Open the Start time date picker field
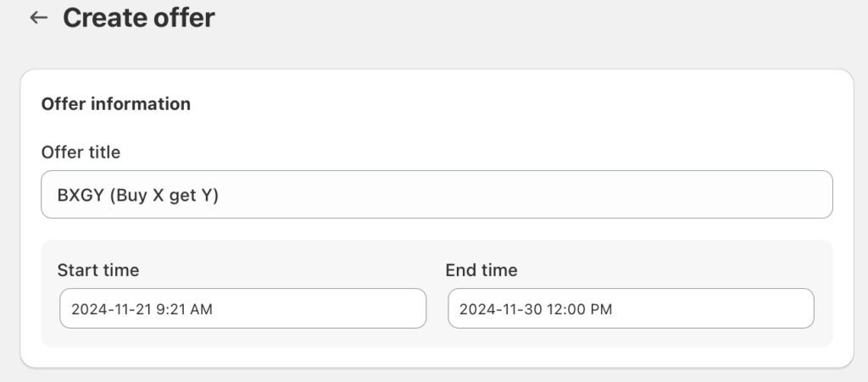The image size is (868, 382). (x=242, y=309)
